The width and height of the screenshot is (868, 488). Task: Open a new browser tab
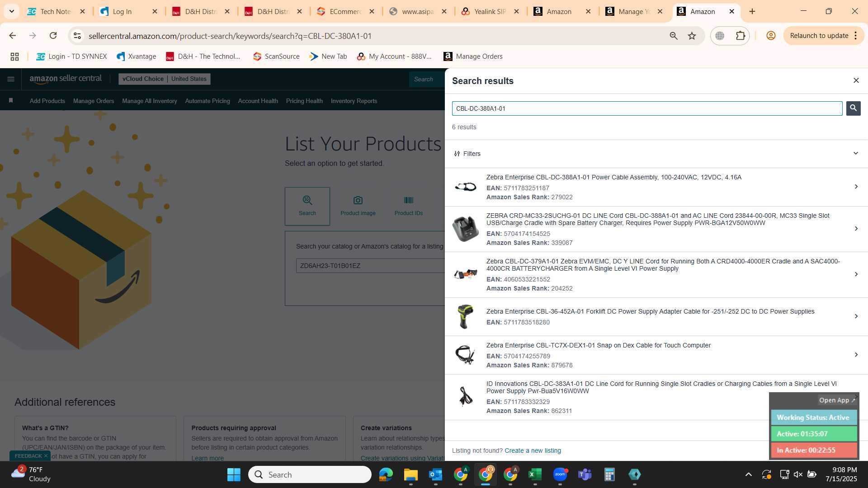tap(752, 11)
